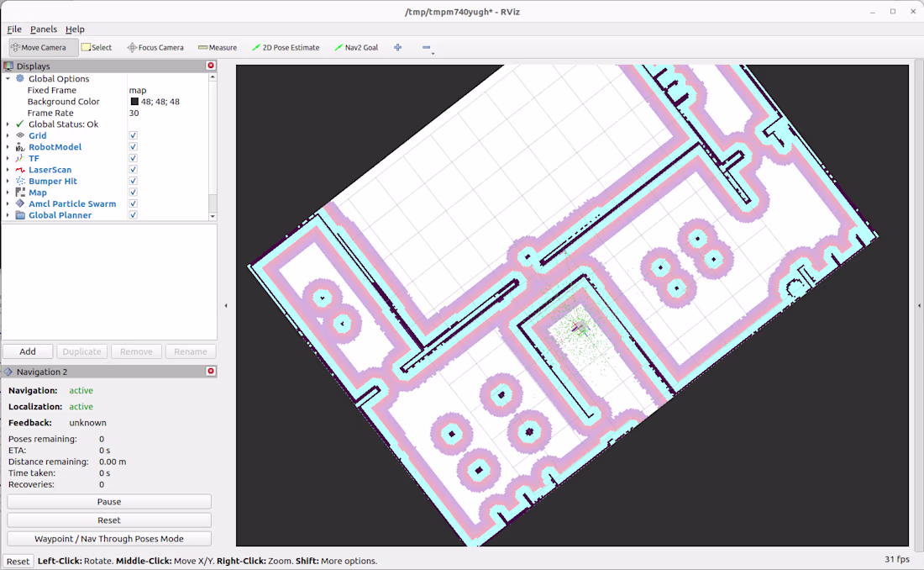Open the Panels menu

[44, 29]
